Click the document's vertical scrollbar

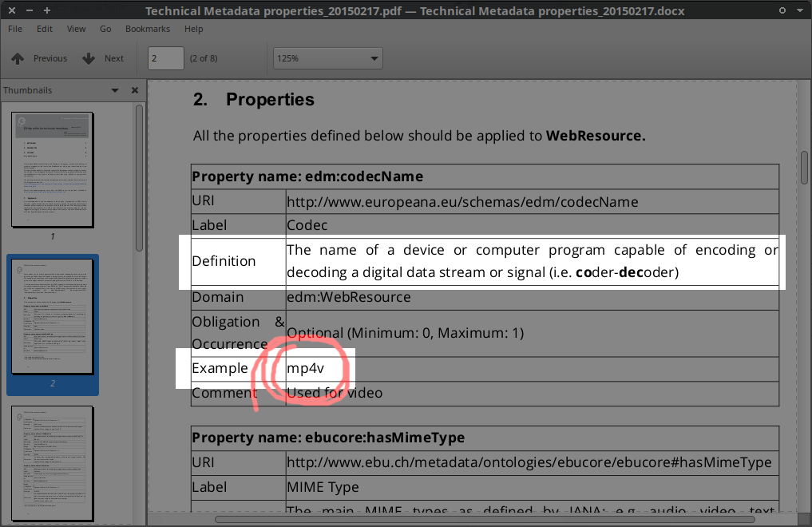click(x=804, y=168)
